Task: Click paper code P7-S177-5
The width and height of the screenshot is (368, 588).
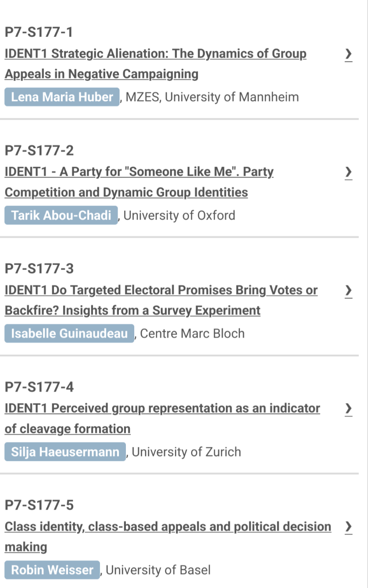Action: pyautogui.click(x=39, y=506)
